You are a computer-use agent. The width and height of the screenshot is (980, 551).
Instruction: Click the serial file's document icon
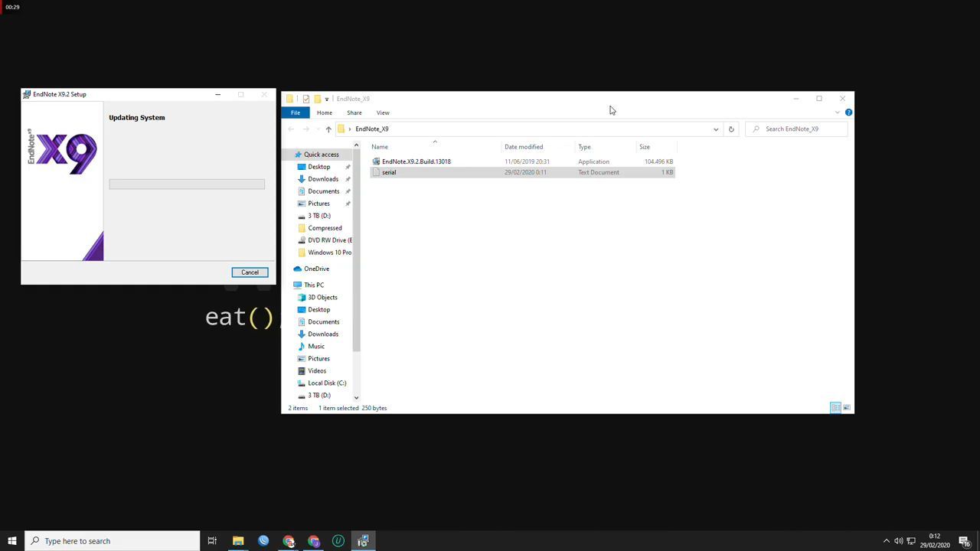[x=376, y=172]
